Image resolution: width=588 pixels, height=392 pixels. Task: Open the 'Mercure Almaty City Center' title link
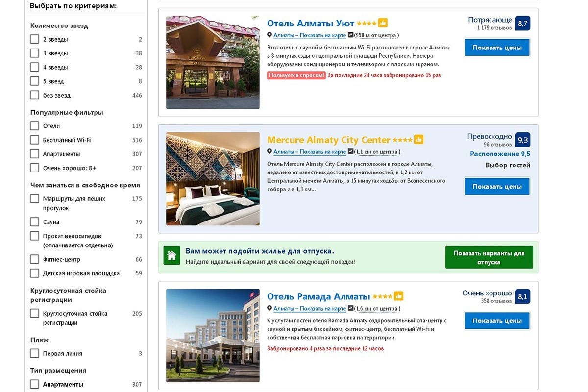click(x=329, y=140)
